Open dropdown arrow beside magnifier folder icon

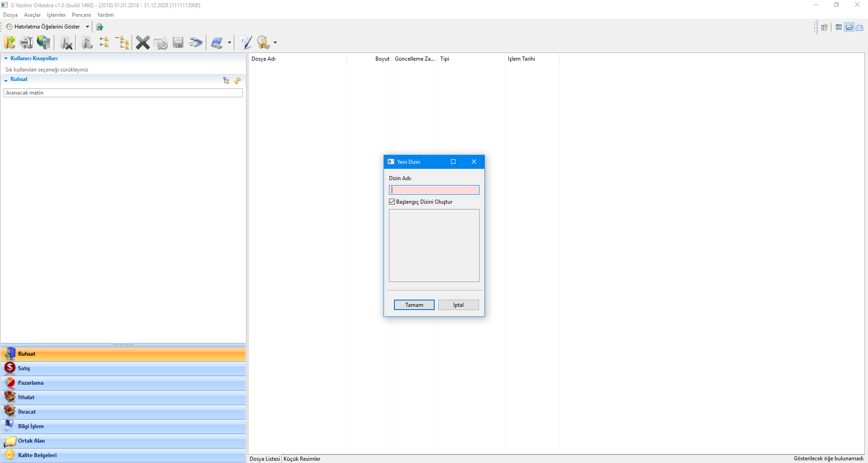275,43
